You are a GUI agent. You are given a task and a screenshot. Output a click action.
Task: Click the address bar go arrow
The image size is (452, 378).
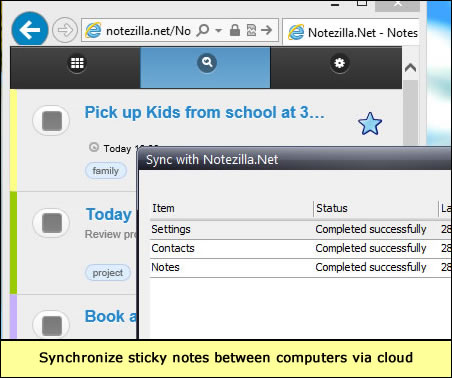267,30
